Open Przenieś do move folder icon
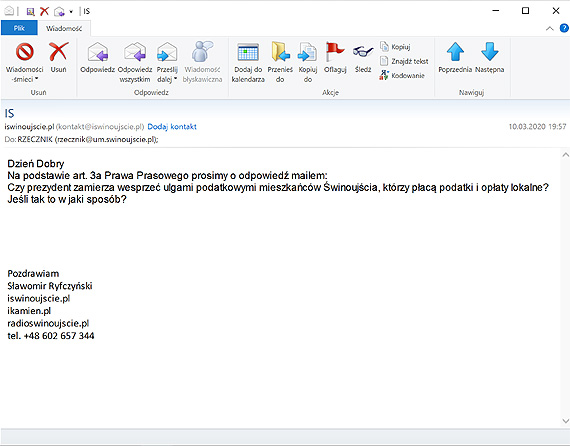Viewport: 570px width, 446px height. click(x=280, y=62)
